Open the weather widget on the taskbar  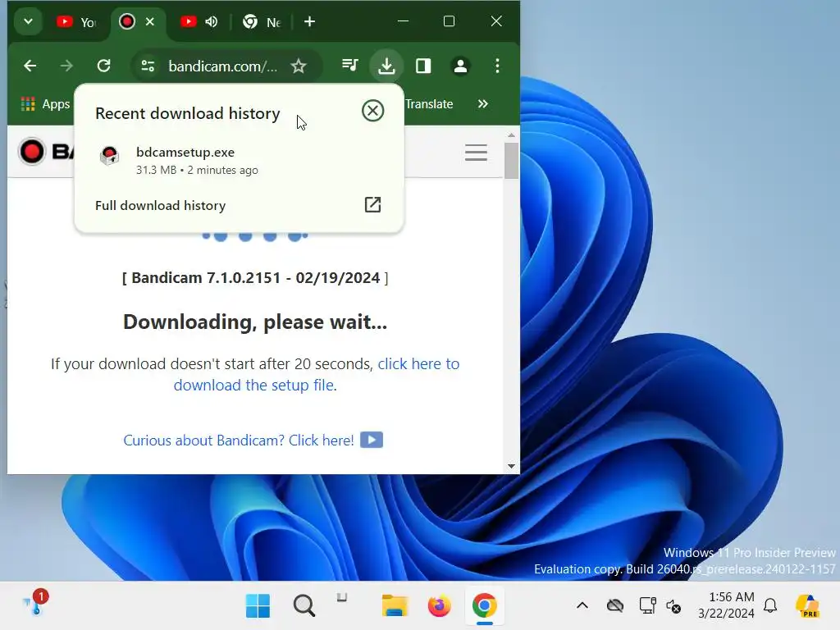click(35, 605)
